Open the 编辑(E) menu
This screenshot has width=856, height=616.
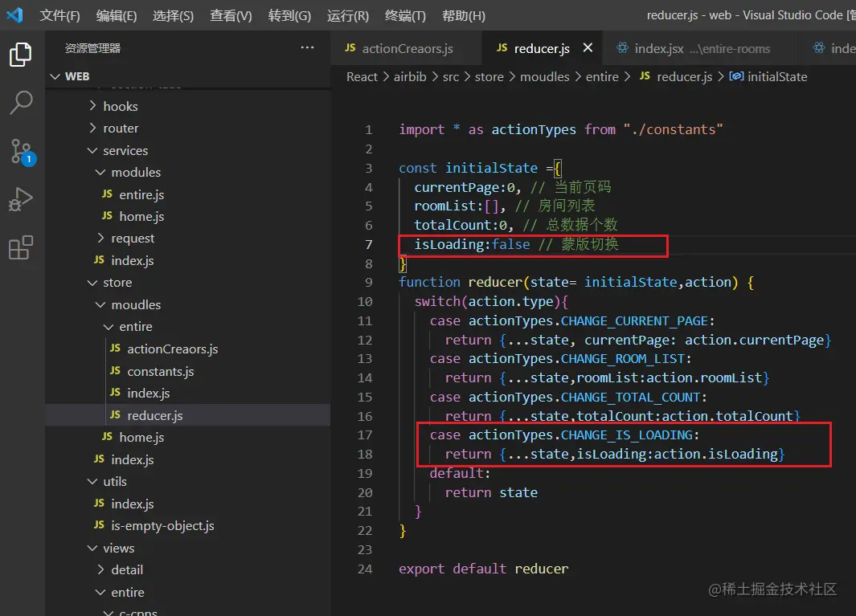pos(117,15)
